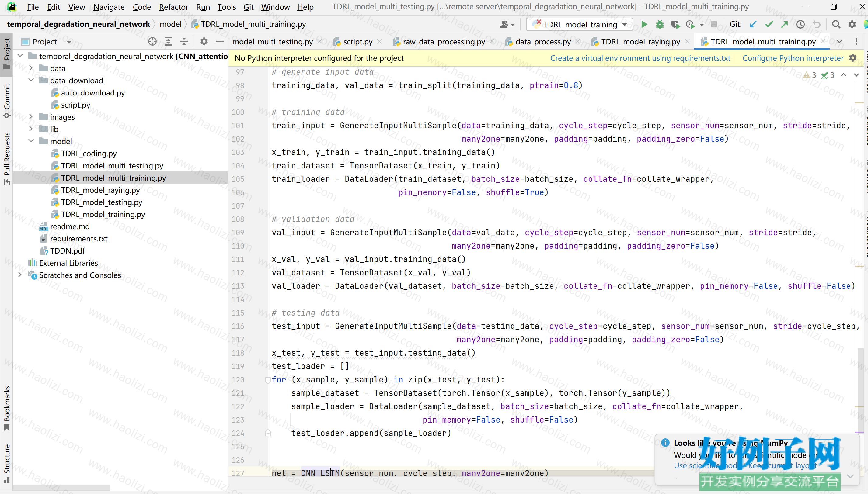Close TDRL_model_multi_training.py tab

tap(823, 41)
